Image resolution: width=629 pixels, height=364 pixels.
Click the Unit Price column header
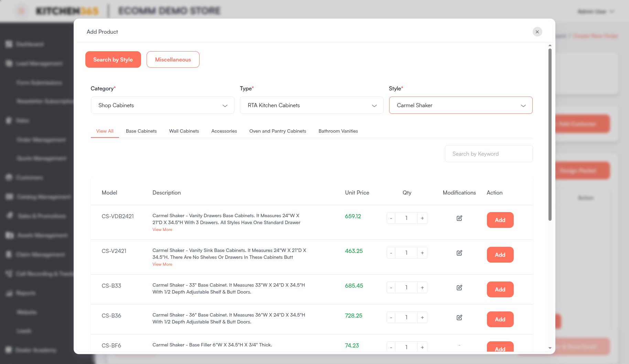(357, 192)
